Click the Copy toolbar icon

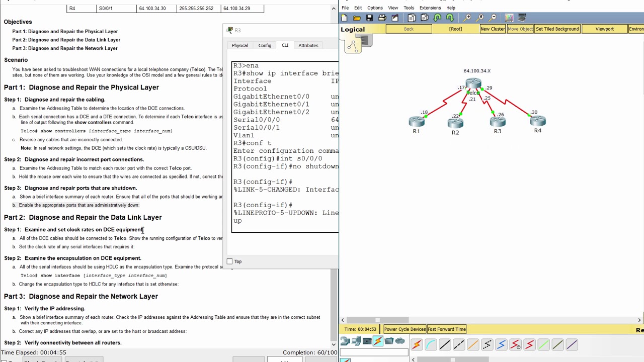(412, 18)
